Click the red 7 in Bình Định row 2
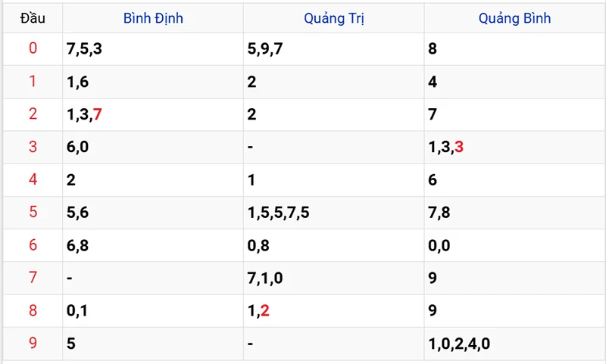This screenshot has height=364, width=606. tap(98, 115)
